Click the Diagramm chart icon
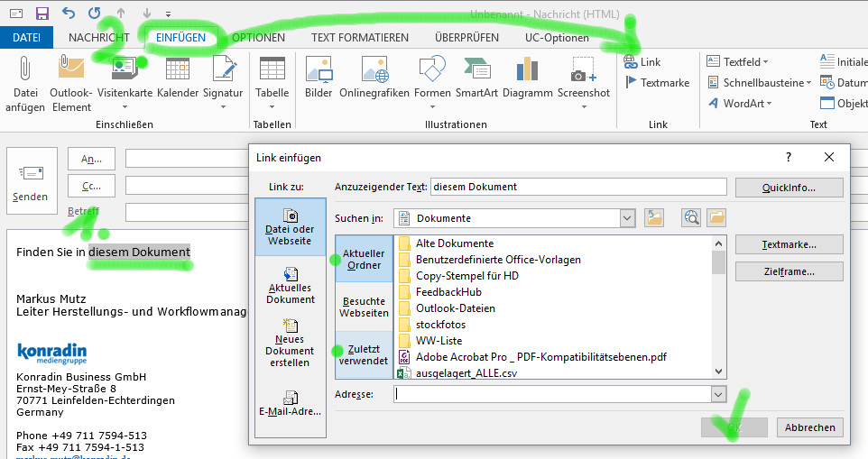This screenshot has width=868, height=459. tap(527, 70)
